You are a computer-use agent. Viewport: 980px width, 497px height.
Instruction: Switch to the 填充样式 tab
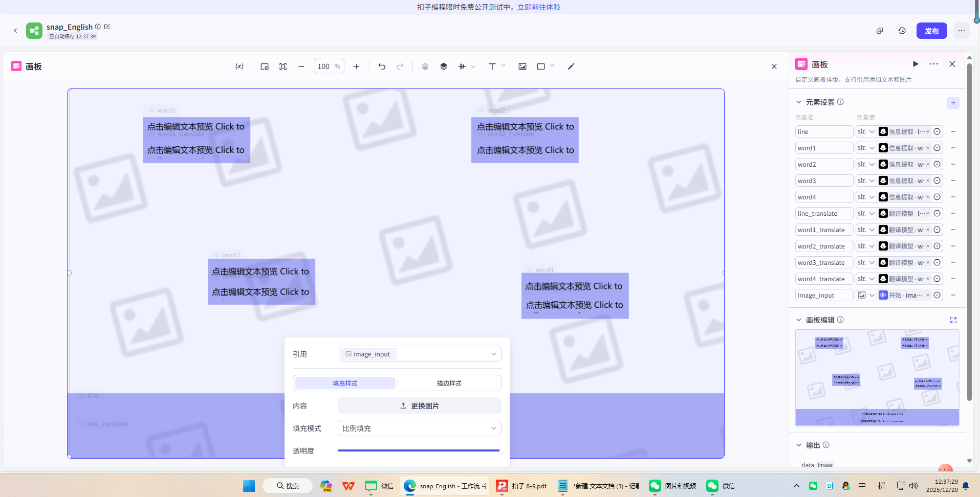point(345,383)
